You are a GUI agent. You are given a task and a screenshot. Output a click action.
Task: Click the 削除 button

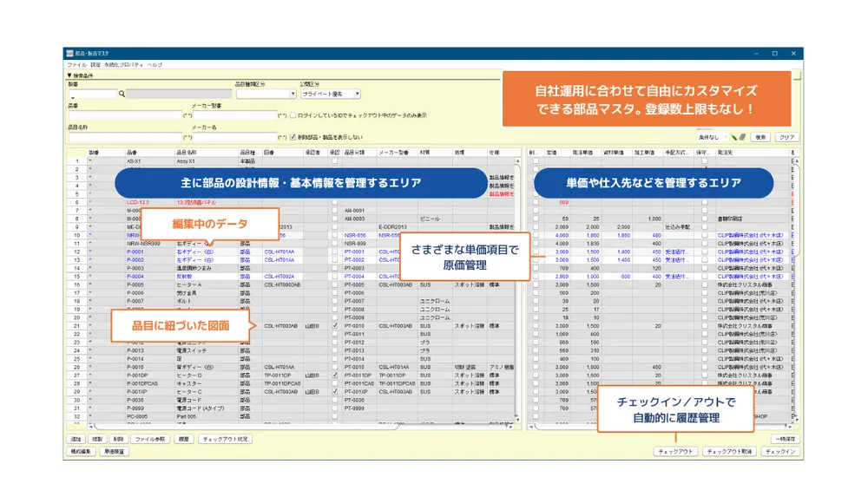pos(118,440)
